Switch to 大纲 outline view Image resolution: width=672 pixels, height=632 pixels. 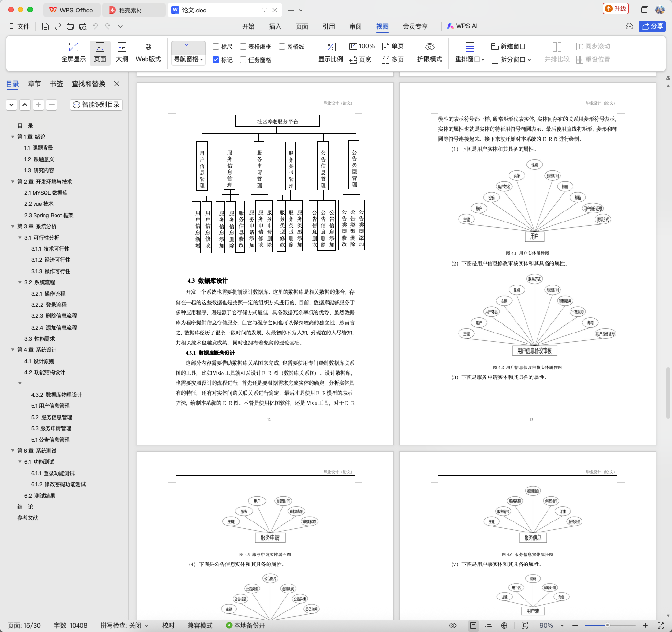pyautogui.click(x=122, y=53)
